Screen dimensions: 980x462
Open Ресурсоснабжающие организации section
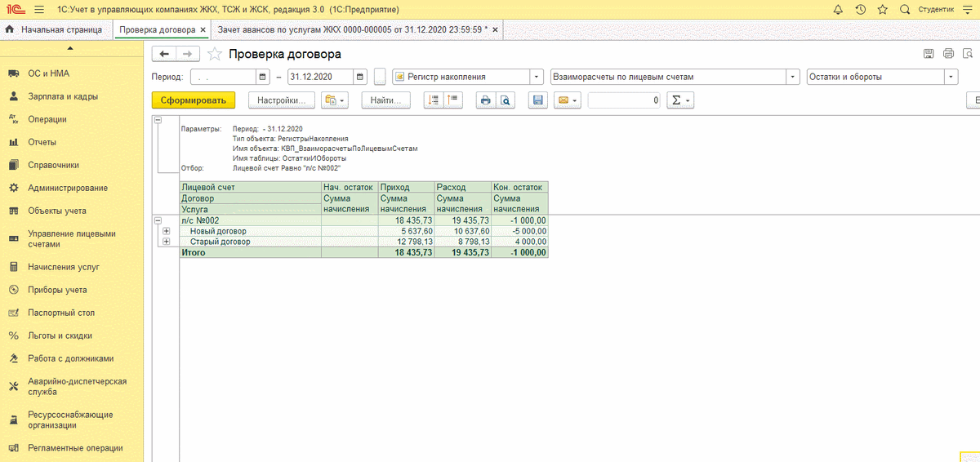70,420
